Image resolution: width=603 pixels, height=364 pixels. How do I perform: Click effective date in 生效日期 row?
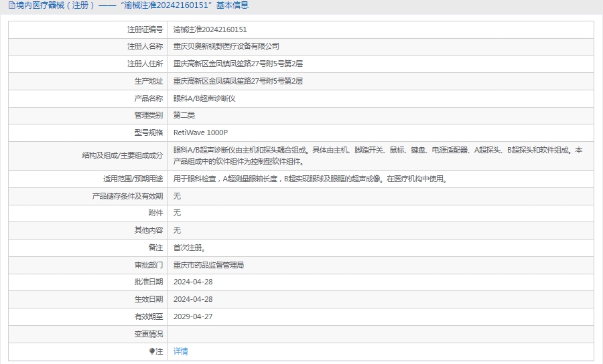point(193,299)
